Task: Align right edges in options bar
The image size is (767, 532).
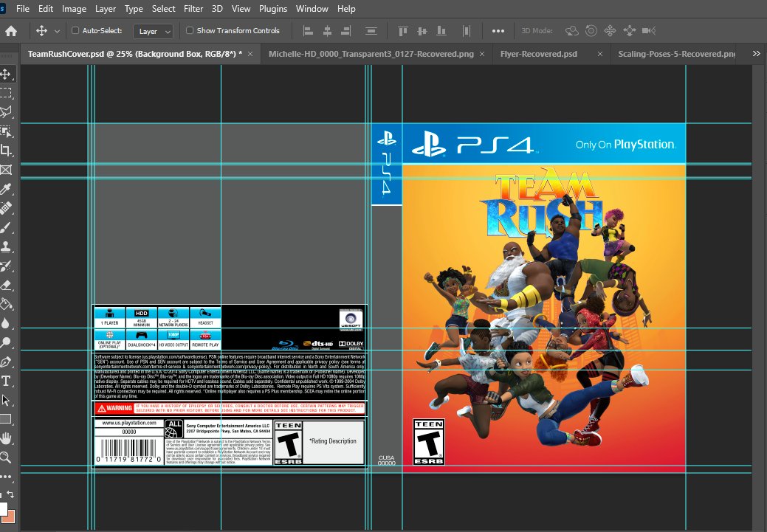Action: [345, 31]
